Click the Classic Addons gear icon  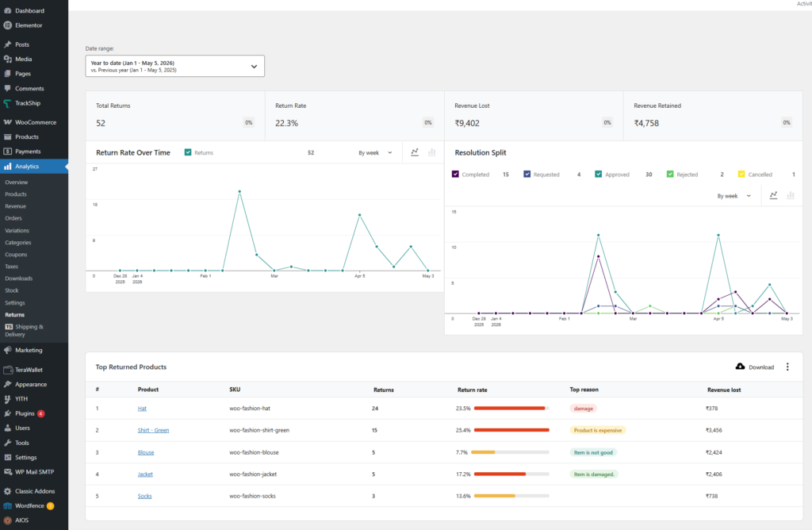click(8, 491)
